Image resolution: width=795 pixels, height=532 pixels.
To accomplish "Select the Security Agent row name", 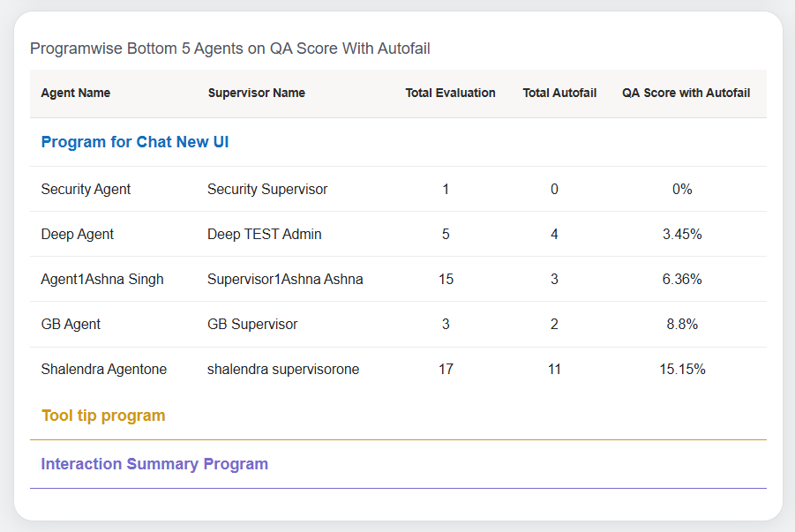I will pos(86,189).
